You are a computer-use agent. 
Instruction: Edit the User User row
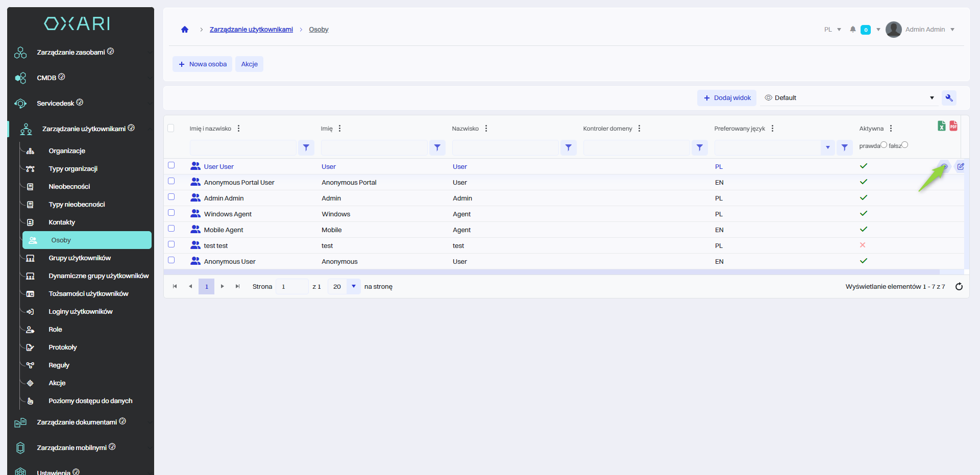(x=960, y=167)
